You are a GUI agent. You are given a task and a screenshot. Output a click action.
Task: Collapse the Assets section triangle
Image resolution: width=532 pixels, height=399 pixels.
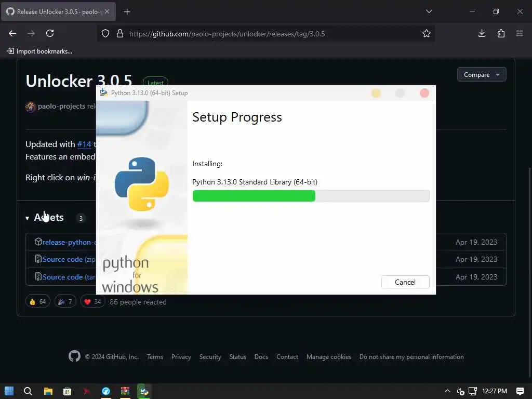(27, 218)
